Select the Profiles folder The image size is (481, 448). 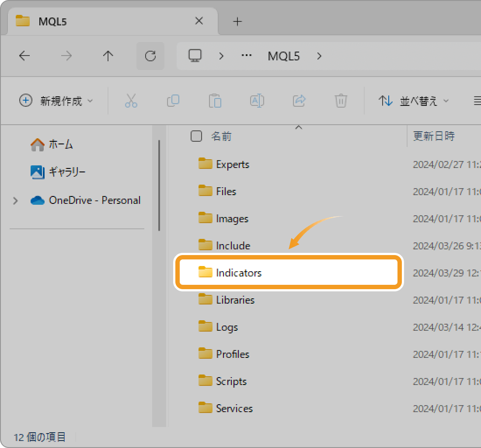(223, 354)
